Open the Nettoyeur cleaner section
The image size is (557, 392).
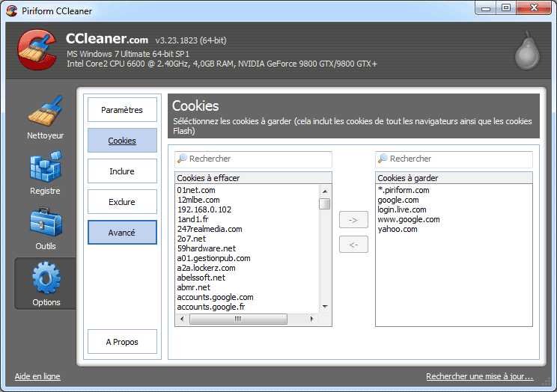click(x=46, y=117)
